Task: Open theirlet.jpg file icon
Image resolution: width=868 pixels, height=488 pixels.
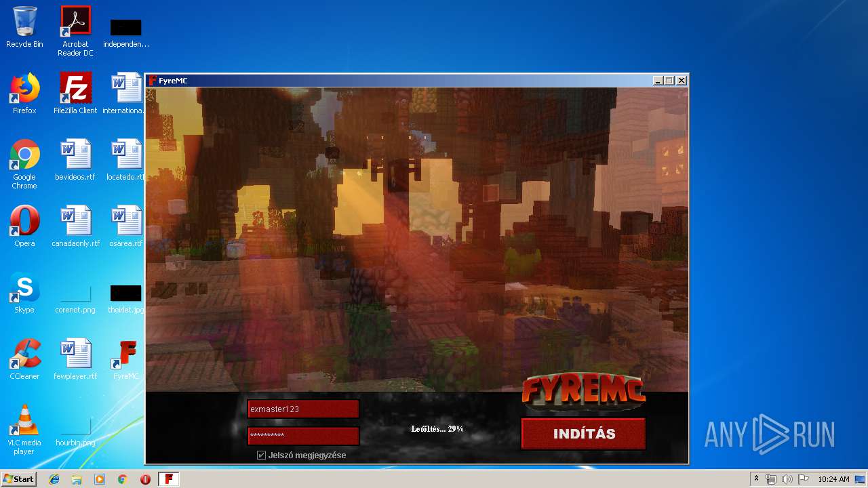Action: click(x=126, y=298)
